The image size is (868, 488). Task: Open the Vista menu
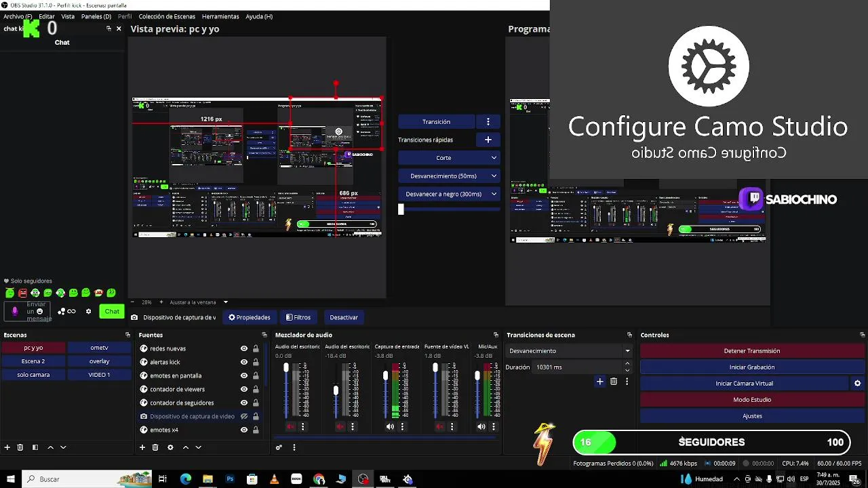pos(68,16)
